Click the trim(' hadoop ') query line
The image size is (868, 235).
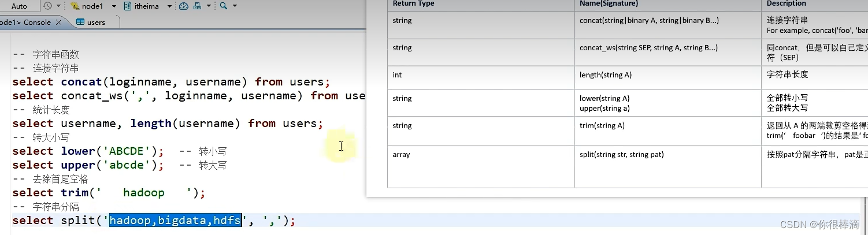tap(109, 193)
